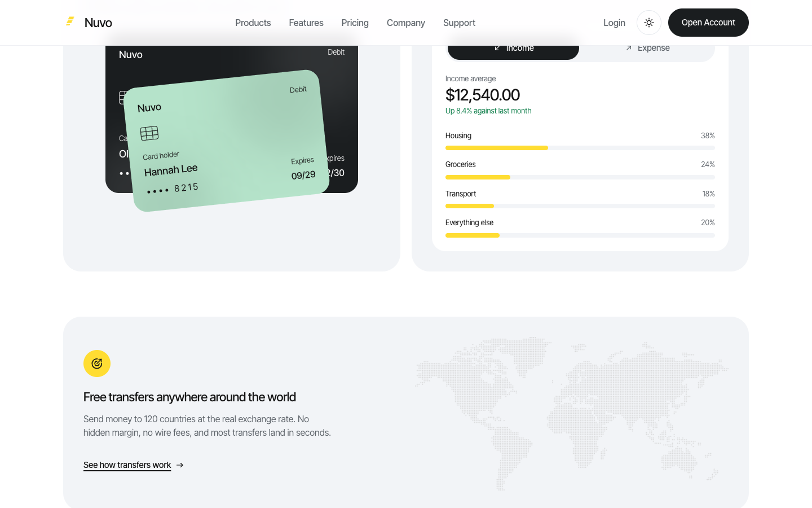Click the Income average label
The width and height of the screenshot is (812, 508).
[471, 78]
